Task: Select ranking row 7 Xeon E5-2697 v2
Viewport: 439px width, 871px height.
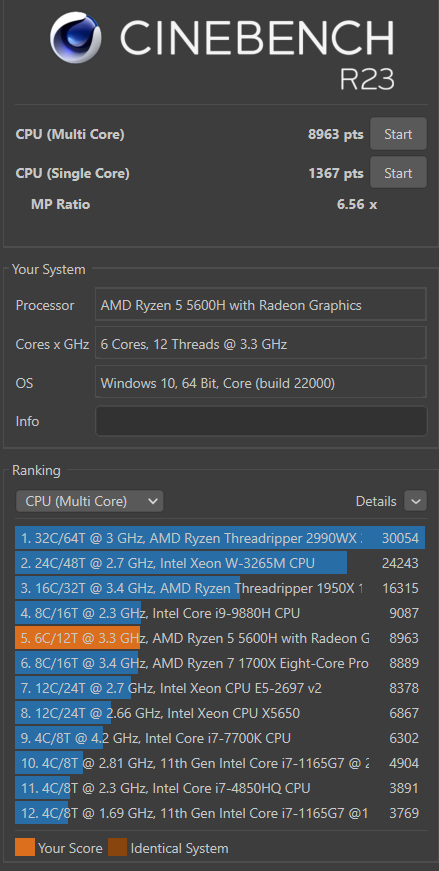Action: point(220,688)
